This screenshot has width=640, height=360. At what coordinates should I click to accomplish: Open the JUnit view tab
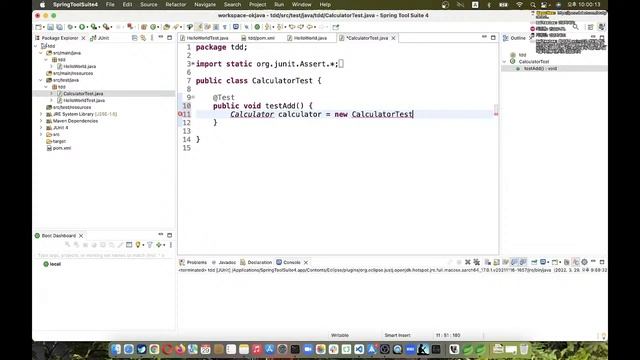point(100,38)
